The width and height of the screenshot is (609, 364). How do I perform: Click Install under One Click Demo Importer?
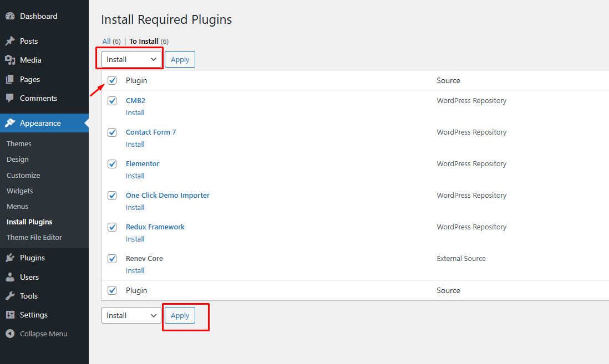[x=135, y=208]
